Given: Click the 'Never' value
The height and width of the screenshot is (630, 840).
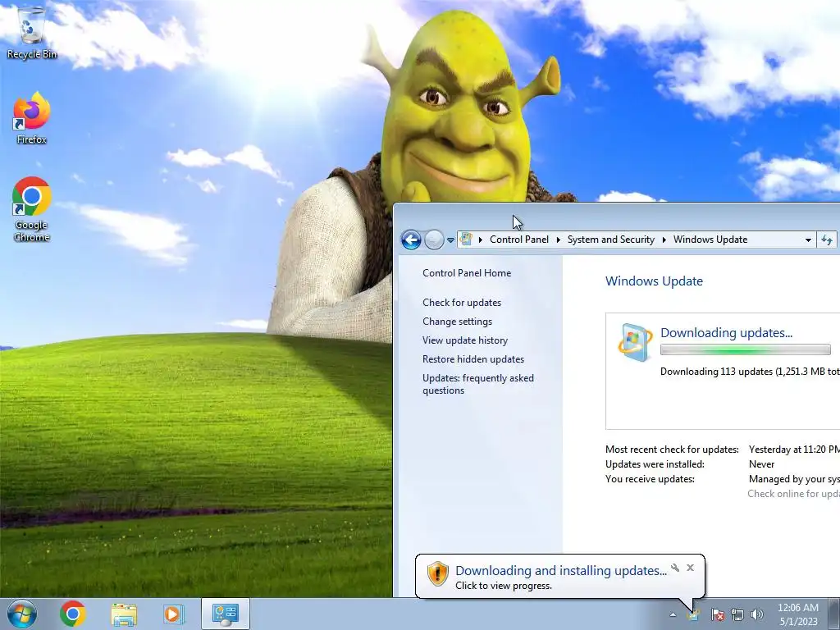Looking at the screenshot, I should coord(761,464).
